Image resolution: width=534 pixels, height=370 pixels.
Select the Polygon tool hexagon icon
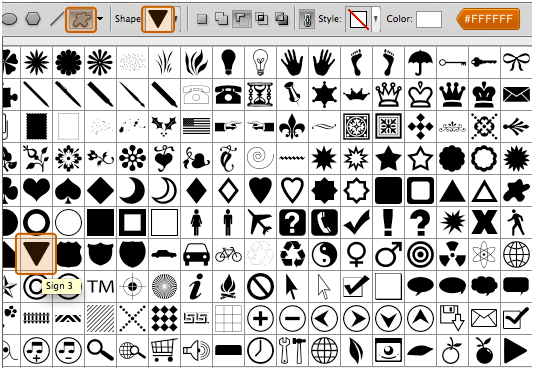(x=33, y=19)
